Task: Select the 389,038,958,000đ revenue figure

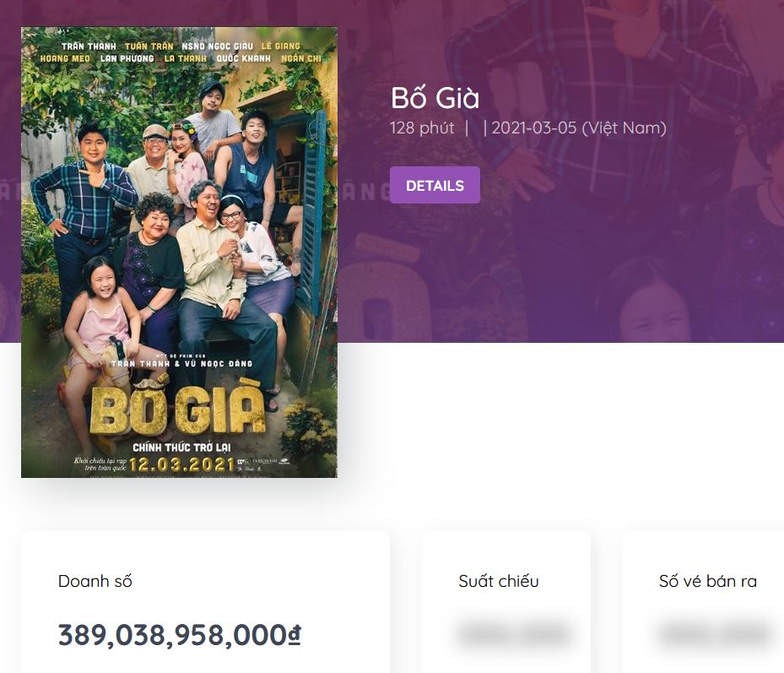Action: pyautogui.click(x=180, y=635)
